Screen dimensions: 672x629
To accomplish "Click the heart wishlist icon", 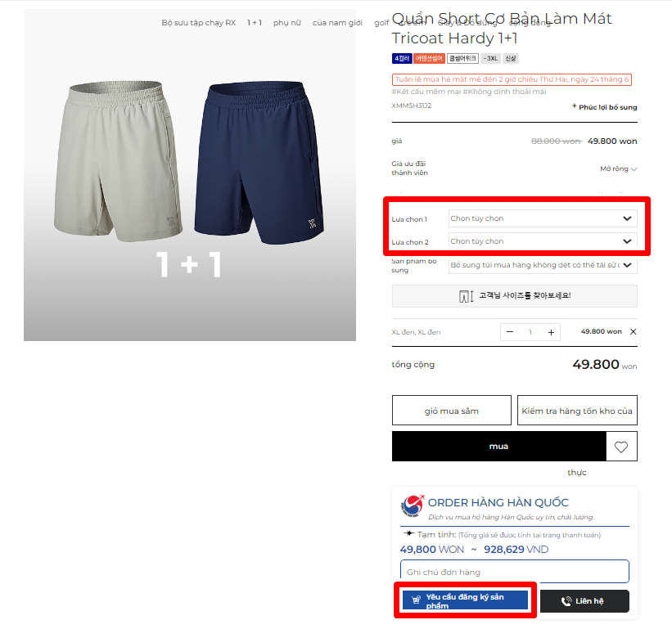I will click(621, 447).
